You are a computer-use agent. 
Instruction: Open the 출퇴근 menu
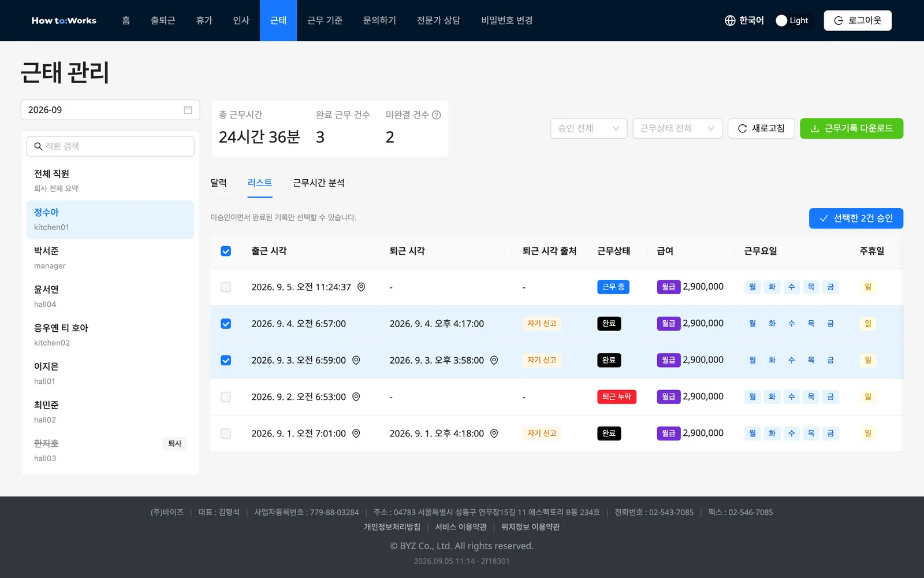coord(163,20)
